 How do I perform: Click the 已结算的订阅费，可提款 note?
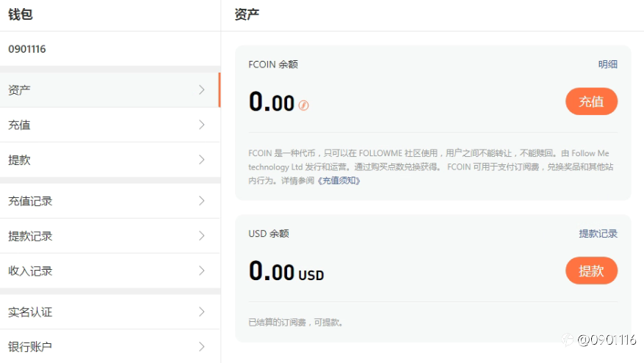[296, 323]
